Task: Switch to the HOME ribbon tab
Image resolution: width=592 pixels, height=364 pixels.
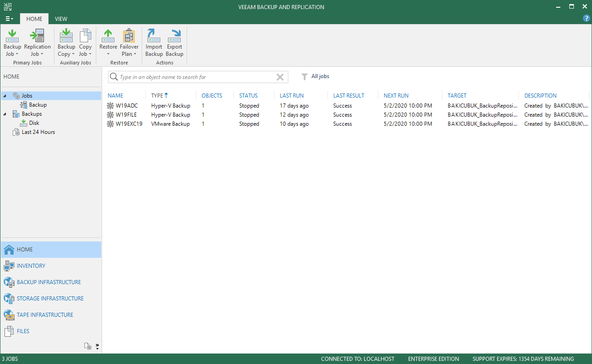Action: (x=34, y=19)
